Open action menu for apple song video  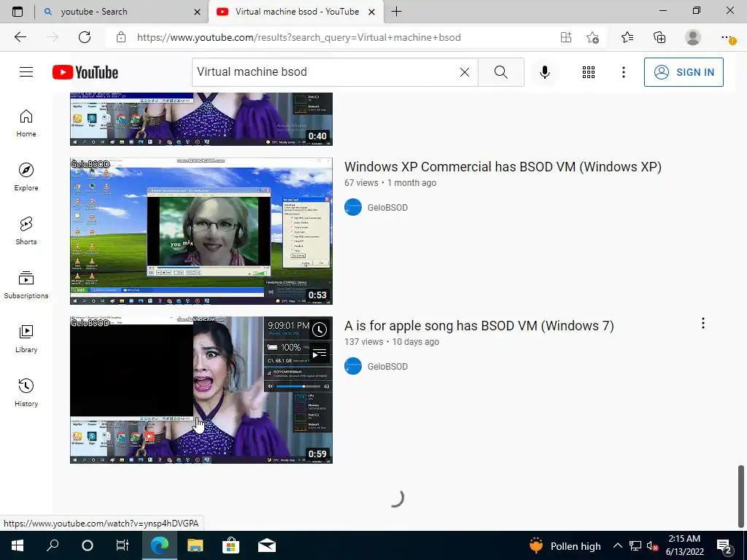pos(703,323)
